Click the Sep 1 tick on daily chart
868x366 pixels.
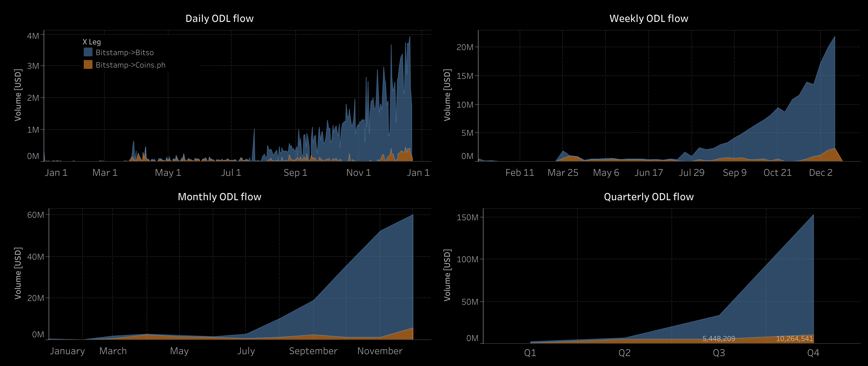click(x=295, y=173)
